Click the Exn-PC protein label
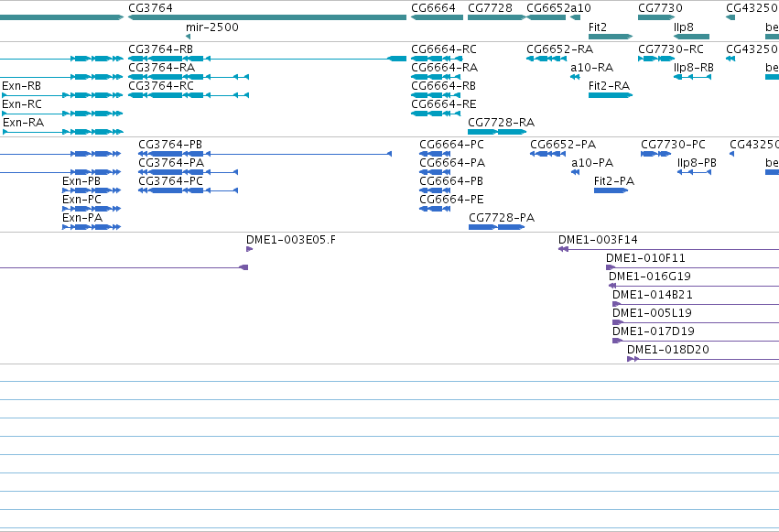779x532 pixels. pos(82,200)
